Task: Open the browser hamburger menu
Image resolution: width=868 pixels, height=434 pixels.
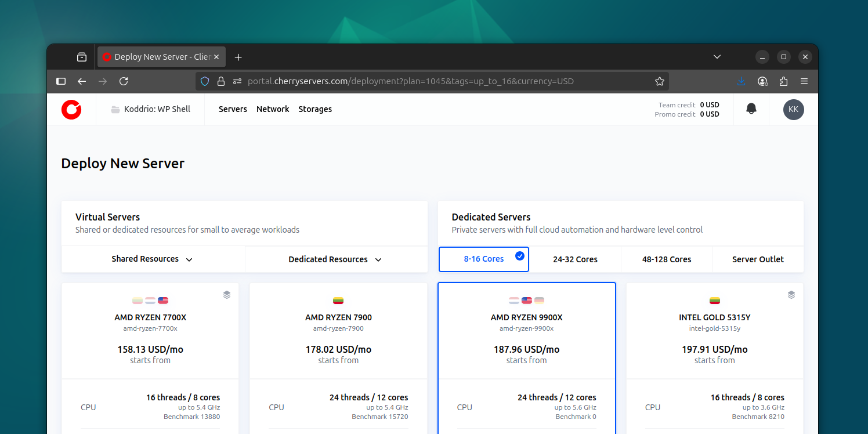Action: [x=804, y=81]
